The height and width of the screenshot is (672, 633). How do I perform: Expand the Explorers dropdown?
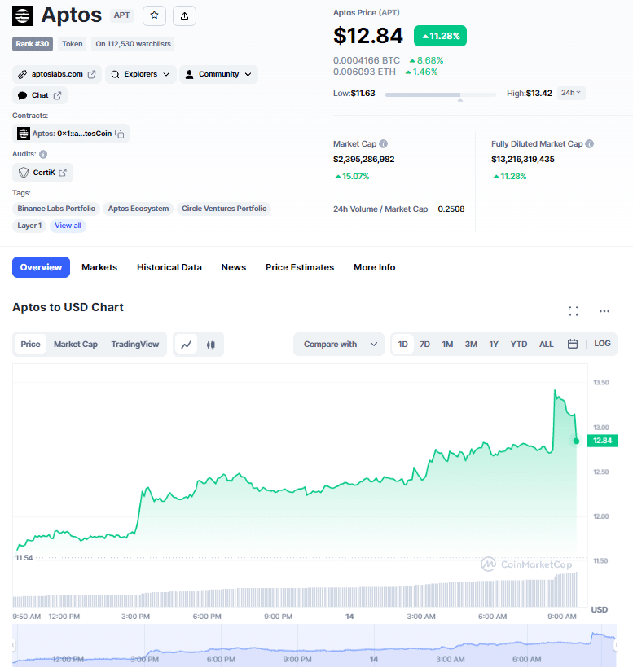(142, 74)
